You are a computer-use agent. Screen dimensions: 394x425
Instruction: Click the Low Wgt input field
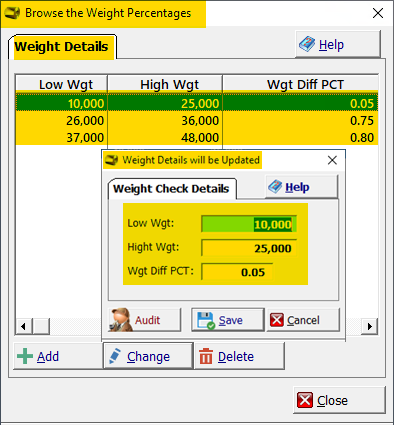[249, 224]
